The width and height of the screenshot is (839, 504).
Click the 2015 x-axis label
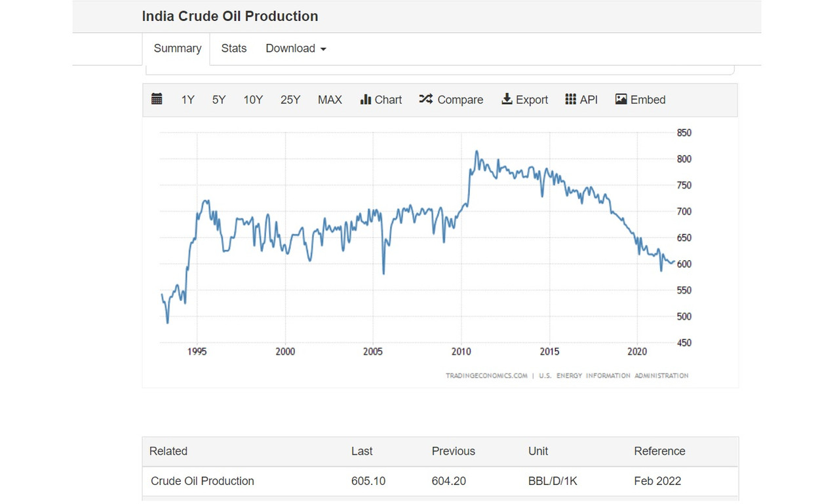coord(549,352)
